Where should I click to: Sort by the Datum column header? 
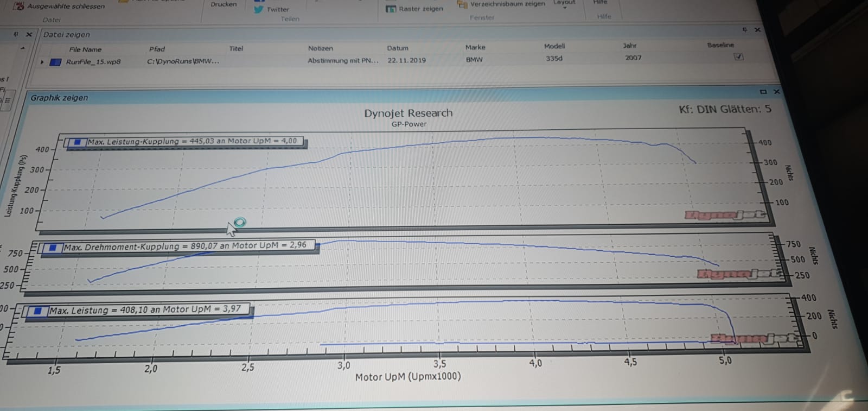click(x=398, y=48)
